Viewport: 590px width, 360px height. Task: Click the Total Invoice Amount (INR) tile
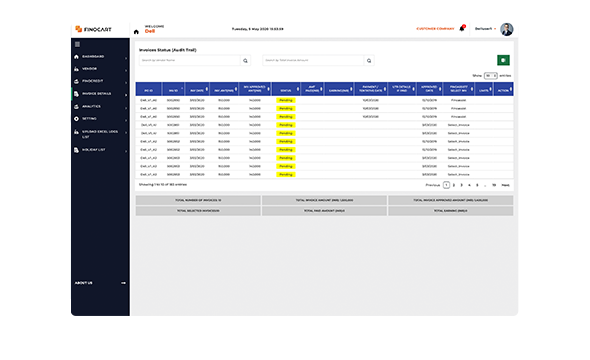coord(324,201)
